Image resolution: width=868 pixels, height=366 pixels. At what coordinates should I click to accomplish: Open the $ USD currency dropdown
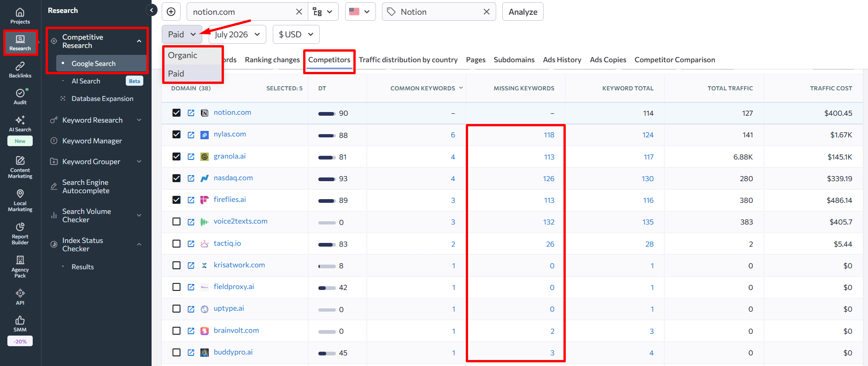point(296,34)
